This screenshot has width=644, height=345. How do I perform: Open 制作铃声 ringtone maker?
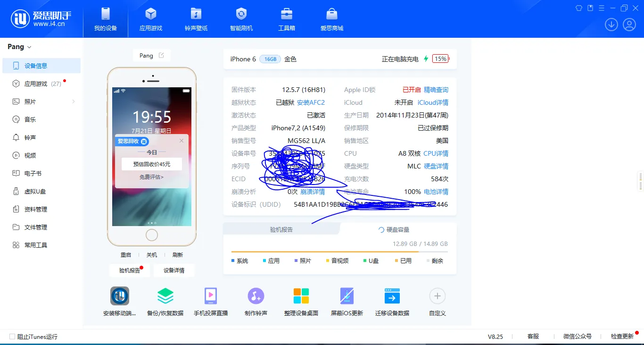pyautogui.click(x=256, y=301)
